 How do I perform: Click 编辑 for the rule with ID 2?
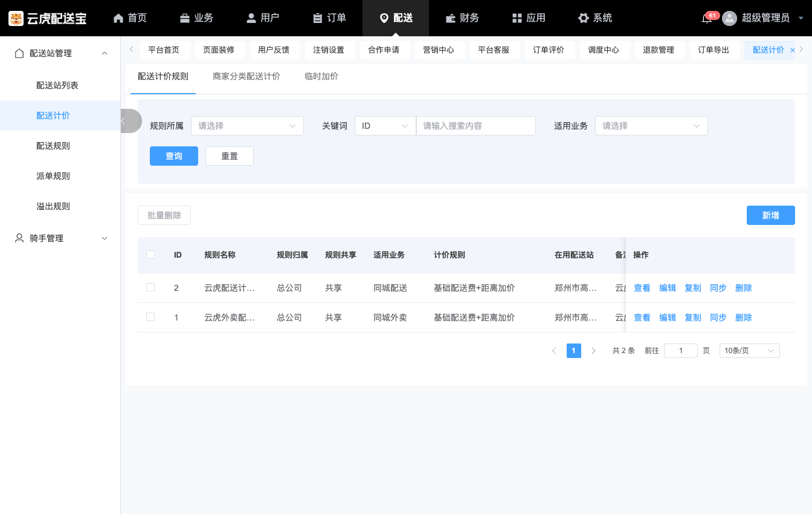(x=668, y=288)
